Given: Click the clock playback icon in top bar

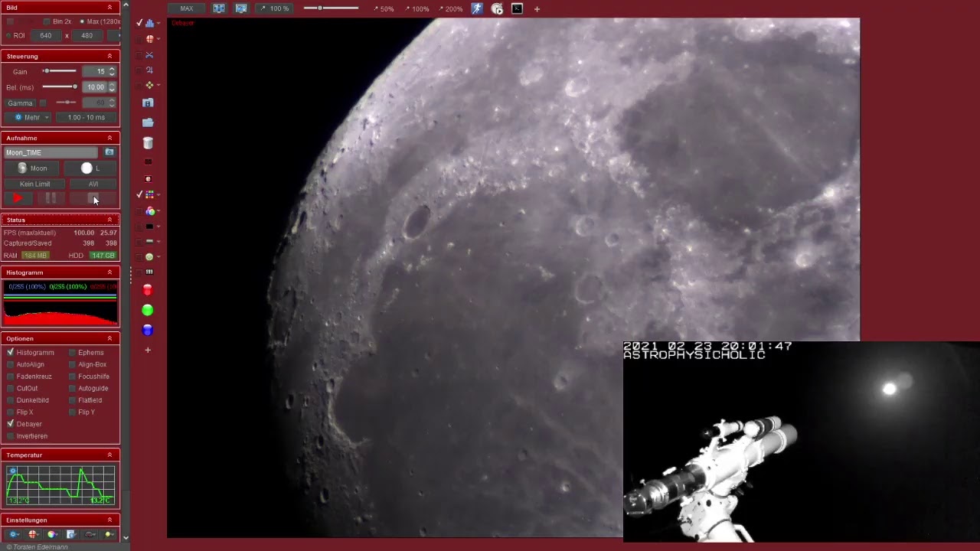Looking at the screenshot, I should pos(497,8).
